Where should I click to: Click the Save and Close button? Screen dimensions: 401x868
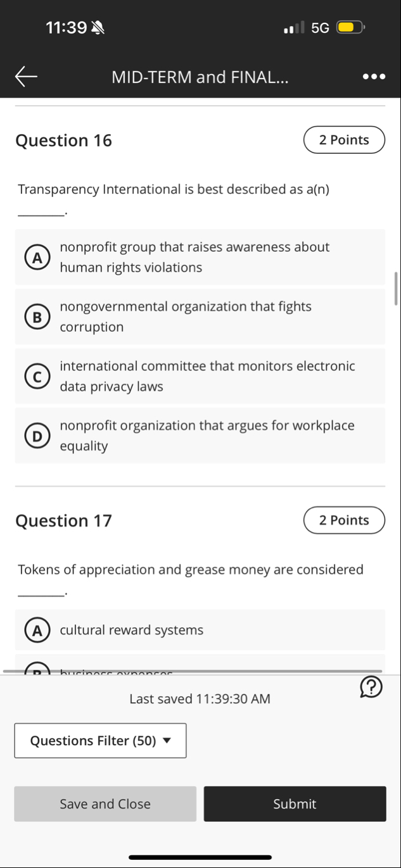[105, 803]
